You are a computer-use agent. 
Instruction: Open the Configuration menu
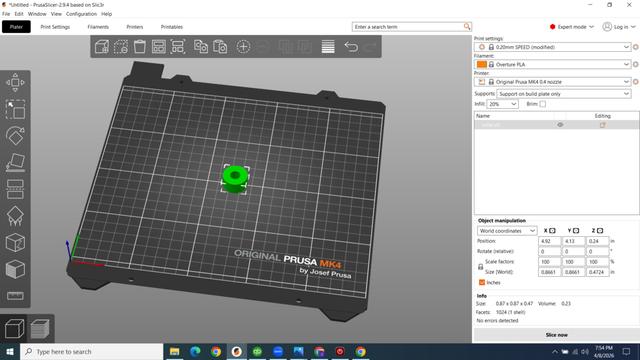coord(81,14)
